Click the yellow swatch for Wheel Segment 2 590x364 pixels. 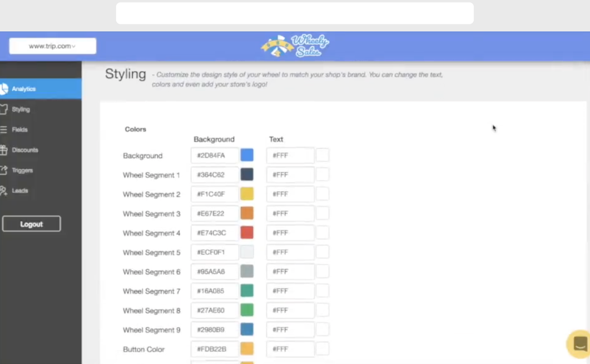click(x=247, y=194)
